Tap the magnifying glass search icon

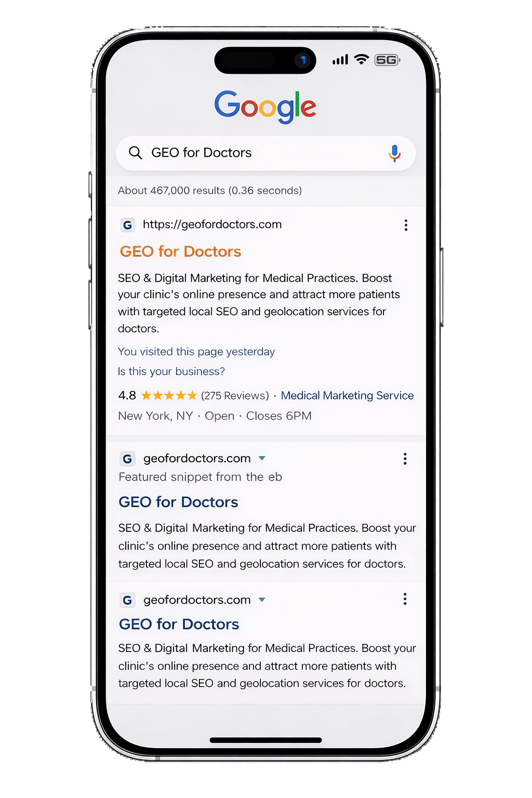136,153
